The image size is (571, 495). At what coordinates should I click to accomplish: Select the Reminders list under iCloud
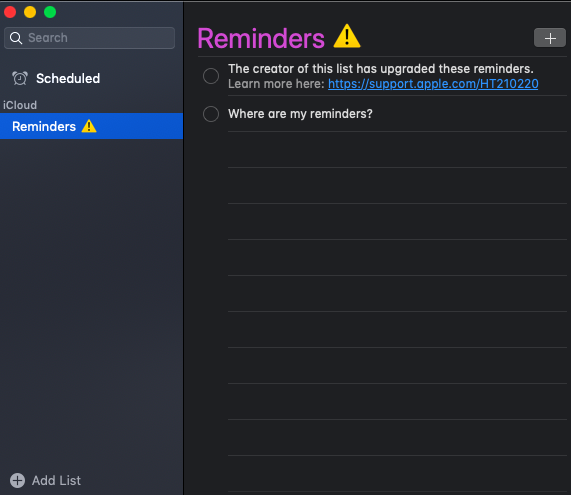[x=91, y=126]
